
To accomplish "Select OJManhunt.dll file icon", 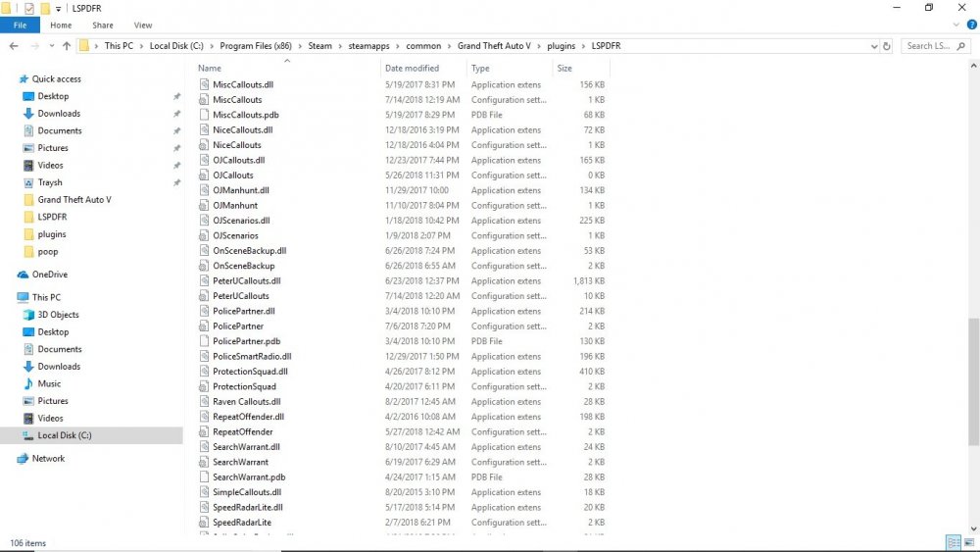I will coord(204,190).
